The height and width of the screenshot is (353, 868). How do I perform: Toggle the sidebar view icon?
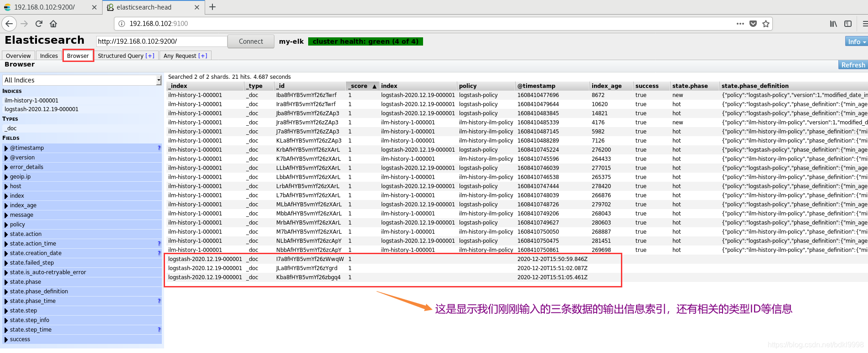(x=848, y=24)
